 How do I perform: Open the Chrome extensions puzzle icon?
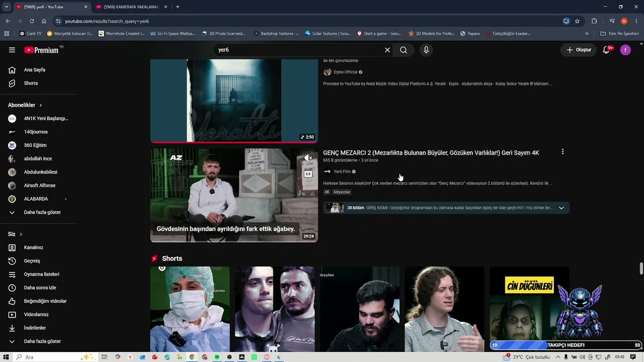tap(594, 21)
